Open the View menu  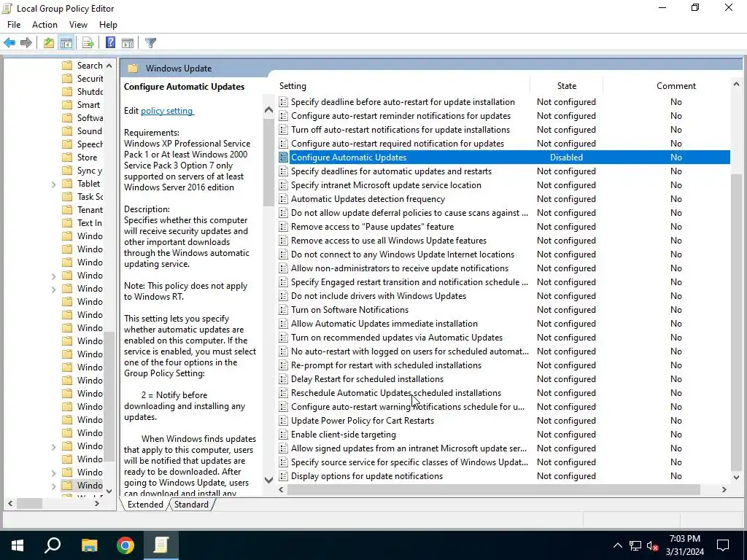click(78, 25)
